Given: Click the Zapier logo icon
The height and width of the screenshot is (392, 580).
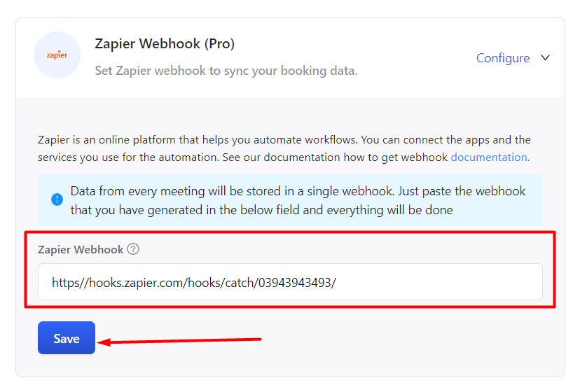Looking at the screenshot, I should point(57,55).
